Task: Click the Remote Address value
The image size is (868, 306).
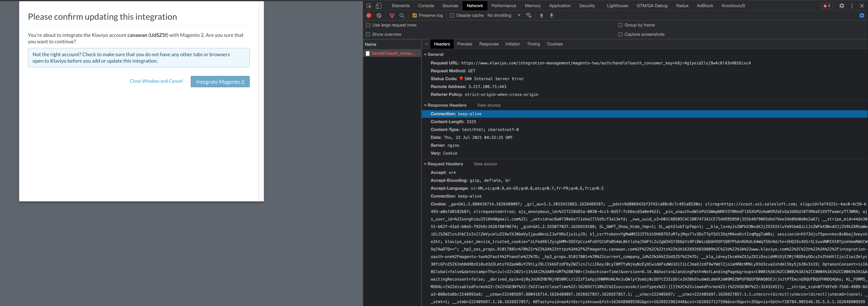Action: 487,87
